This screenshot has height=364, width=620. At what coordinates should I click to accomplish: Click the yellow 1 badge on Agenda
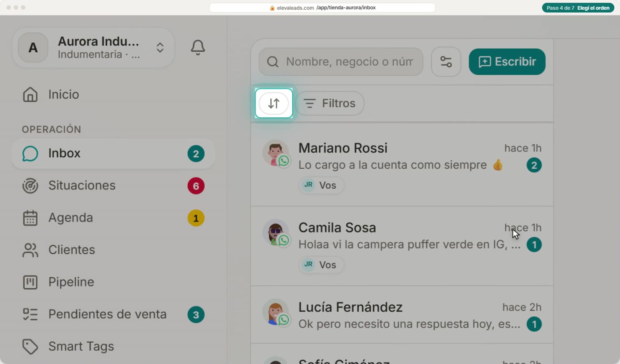196,218
